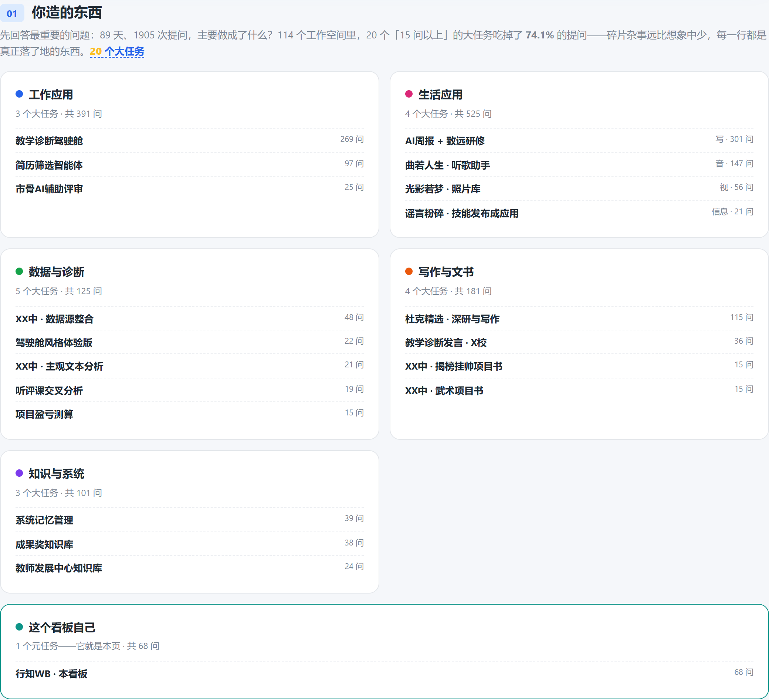Click the '知识与系统' card heading
Image resolution: width=769 pixels, height=700 pixels.
tap(57, 473)
